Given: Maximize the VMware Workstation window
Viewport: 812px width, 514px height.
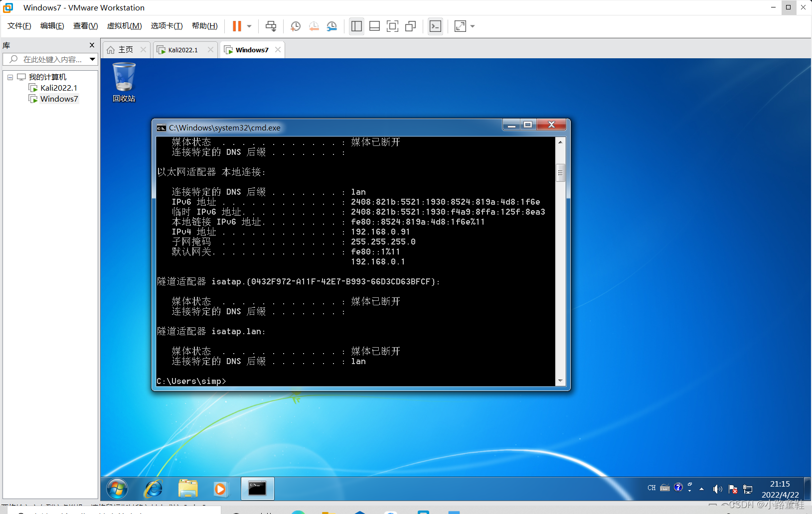Looking at the screenshot, I should [x=788, y=7].
